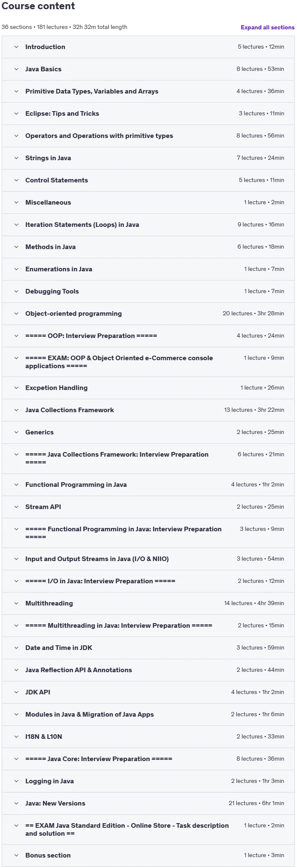The image size is (297, 868).
Task: Expand Object-oriented programming chevron icon
Action: click(x=16, y=314)
